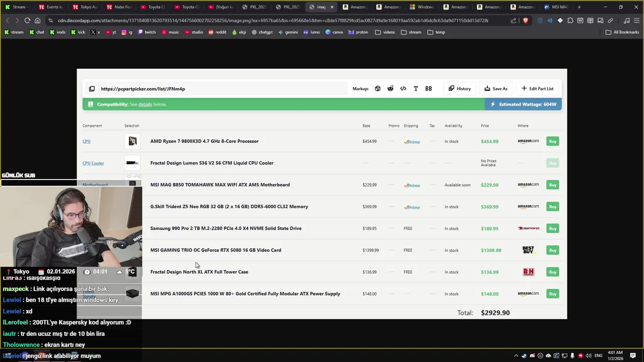Viewport: 644px width, 362px height.
Task: Select the HTML code markup icon
Action: click(403, 88)
